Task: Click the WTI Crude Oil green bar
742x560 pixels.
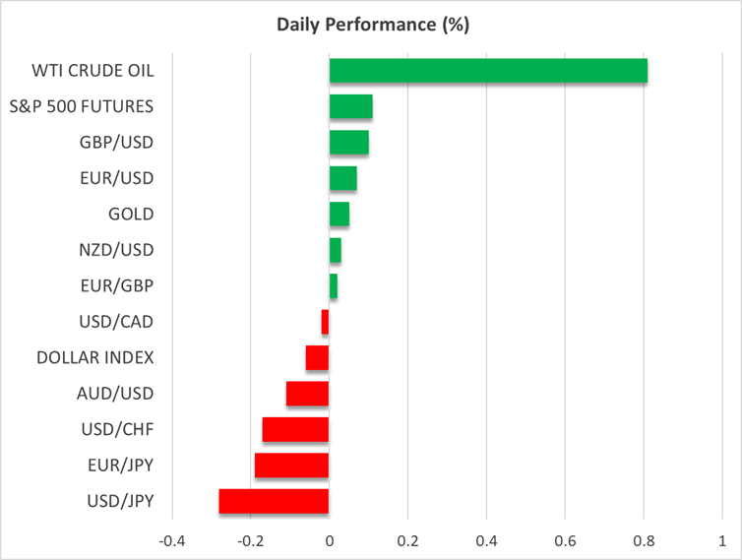Action: tap(488, 71)
